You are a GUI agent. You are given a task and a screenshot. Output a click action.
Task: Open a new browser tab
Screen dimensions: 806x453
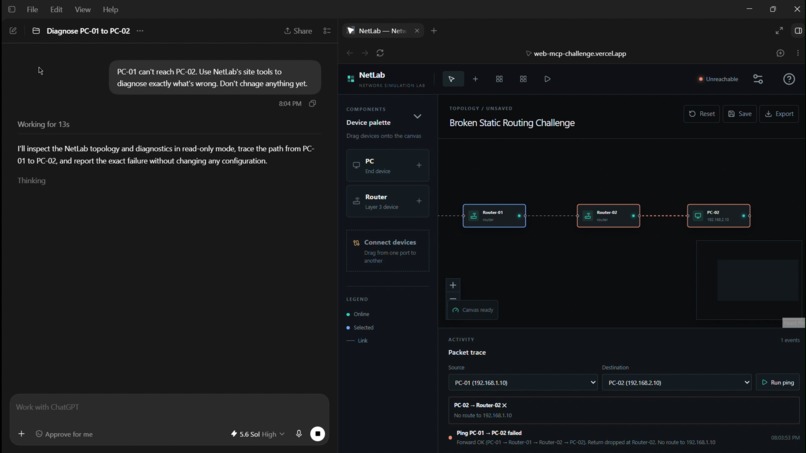(434, 31)
